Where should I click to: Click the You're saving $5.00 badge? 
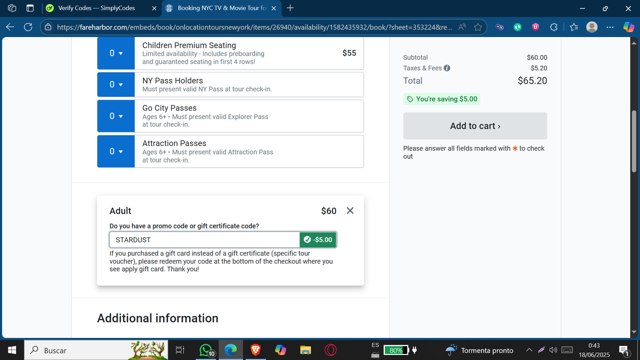[x=442, y=99]
